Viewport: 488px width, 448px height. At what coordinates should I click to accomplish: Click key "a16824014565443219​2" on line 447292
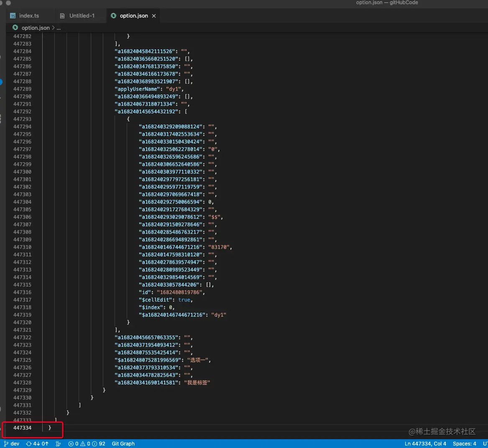146,111
